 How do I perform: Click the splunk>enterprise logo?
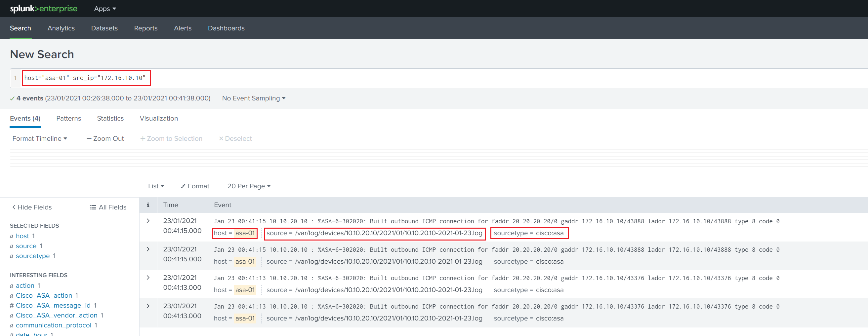tap(44, 8)
